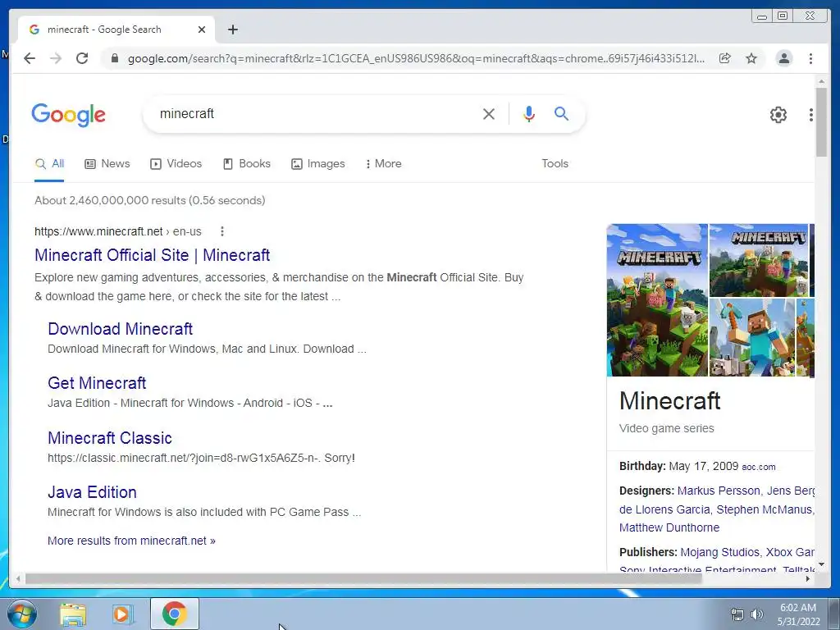840x630 pixels.
Task: Expand the More search categories menu
Action: 384,164
